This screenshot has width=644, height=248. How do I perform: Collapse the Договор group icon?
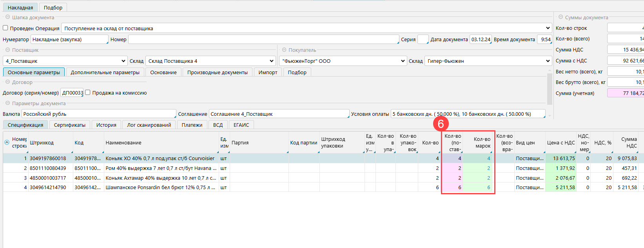7,82
